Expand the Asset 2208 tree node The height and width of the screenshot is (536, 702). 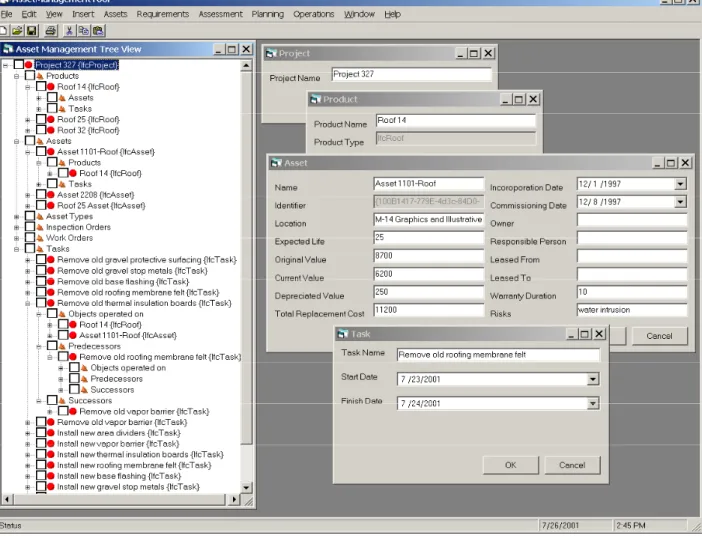tap(28, 195)
